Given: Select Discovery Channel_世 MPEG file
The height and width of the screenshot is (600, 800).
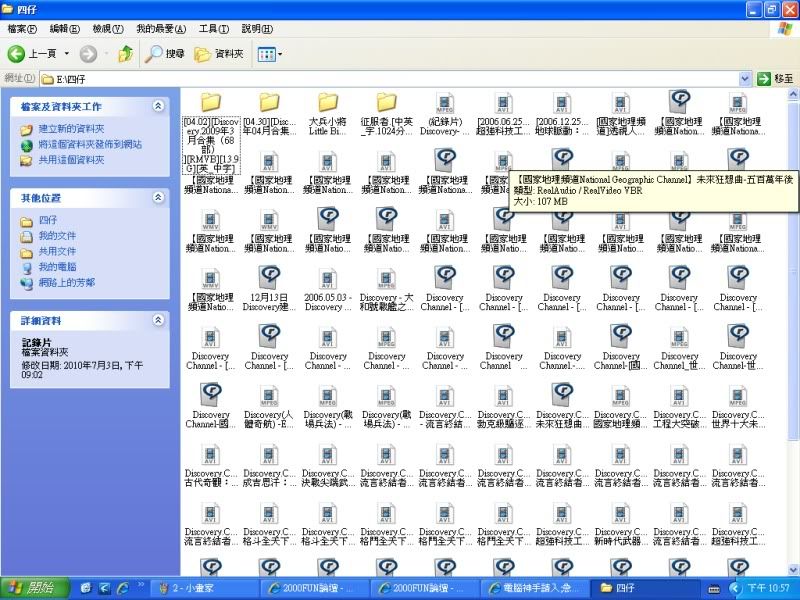Looking at the screenshot, I should (679, 347).
